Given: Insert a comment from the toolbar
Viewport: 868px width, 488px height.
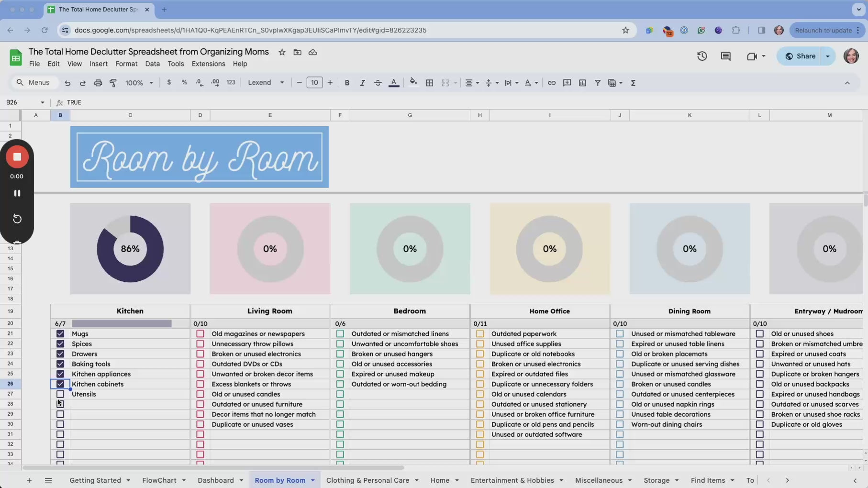Looking at the screenshot, I should [x=567, y=83].
